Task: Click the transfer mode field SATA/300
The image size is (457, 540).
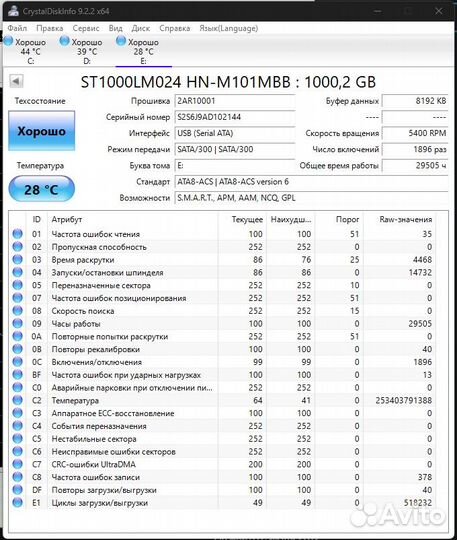Action: pyautogui.click(x=235, y=149)
